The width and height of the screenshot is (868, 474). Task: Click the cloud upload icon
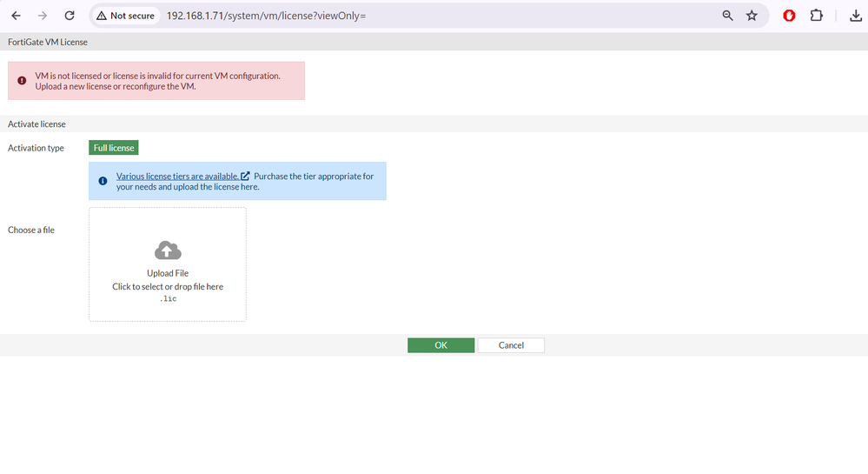(168, 250)
